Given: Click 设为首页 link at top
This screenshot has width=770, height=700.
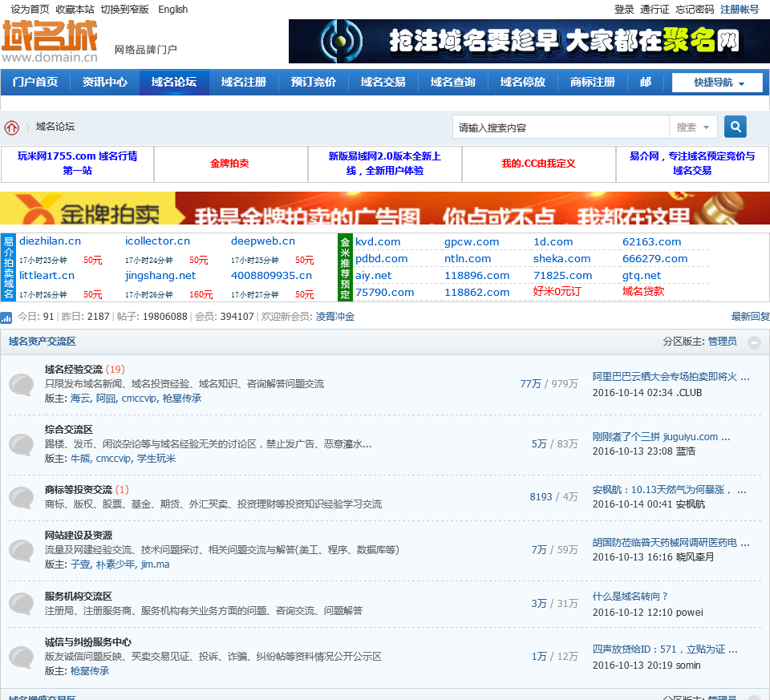Looking at the screenshot, I should click(30, 10).
